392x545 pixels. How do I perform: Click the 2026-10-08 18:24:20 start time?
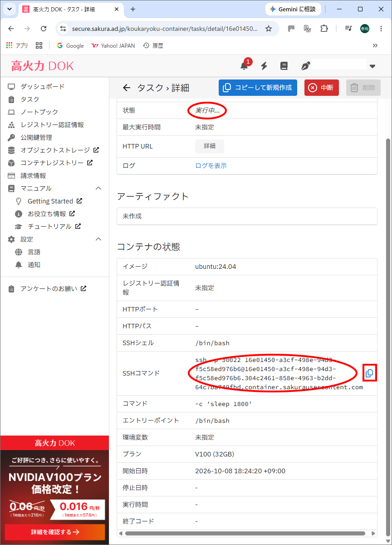[240, 471]
